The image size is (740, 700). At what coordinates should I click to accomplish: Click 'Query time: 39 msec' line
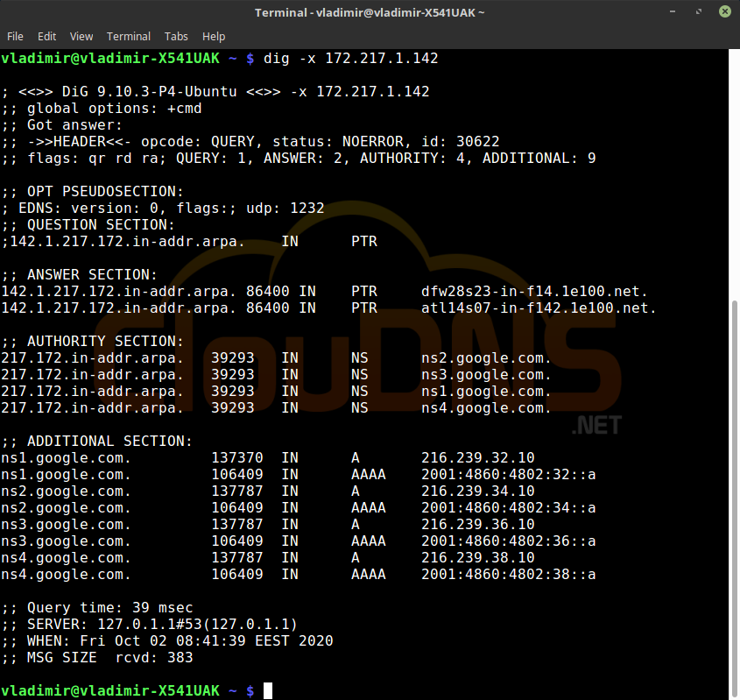click(x=97, y=607)
